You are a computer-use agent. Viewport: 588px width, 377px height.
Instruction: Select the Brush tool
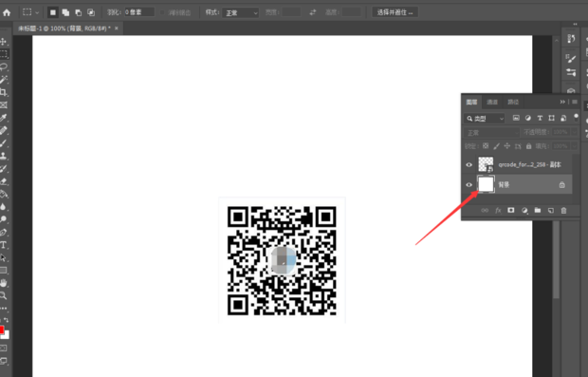coord(4,143)
